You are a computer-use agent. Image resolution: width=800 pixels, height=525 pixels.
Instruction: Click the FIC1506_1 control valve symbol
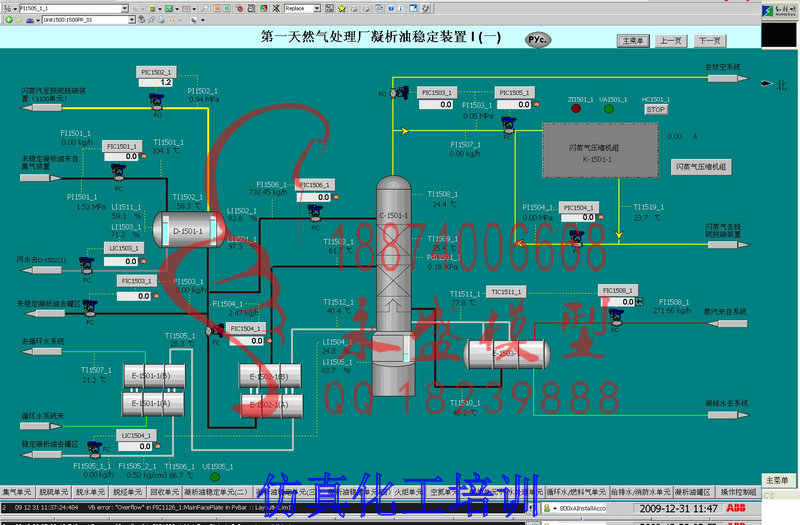[x=315, y=212]
